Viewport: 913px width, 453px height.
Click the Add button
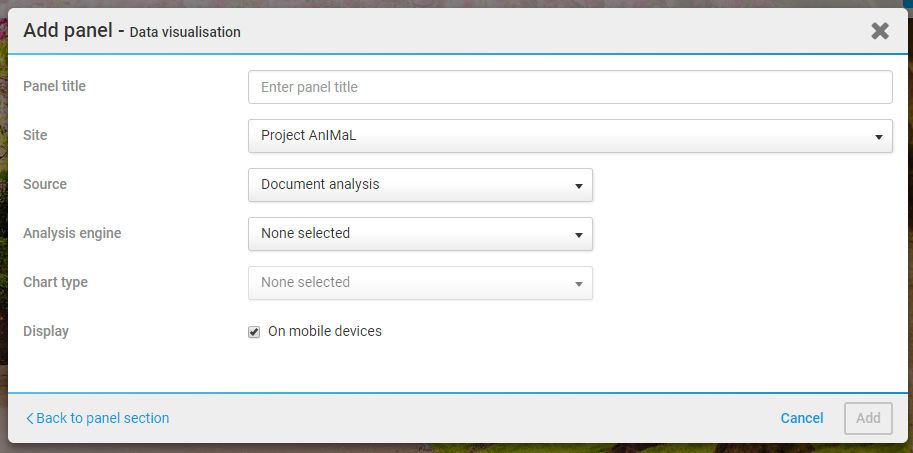pos(868,418)
